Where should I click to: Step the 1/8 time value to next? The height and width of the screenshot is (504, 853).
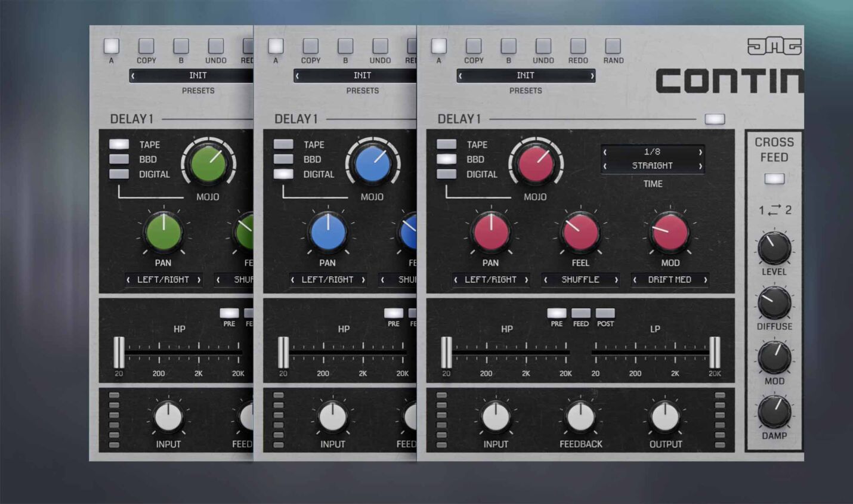(x=700, y=152)
